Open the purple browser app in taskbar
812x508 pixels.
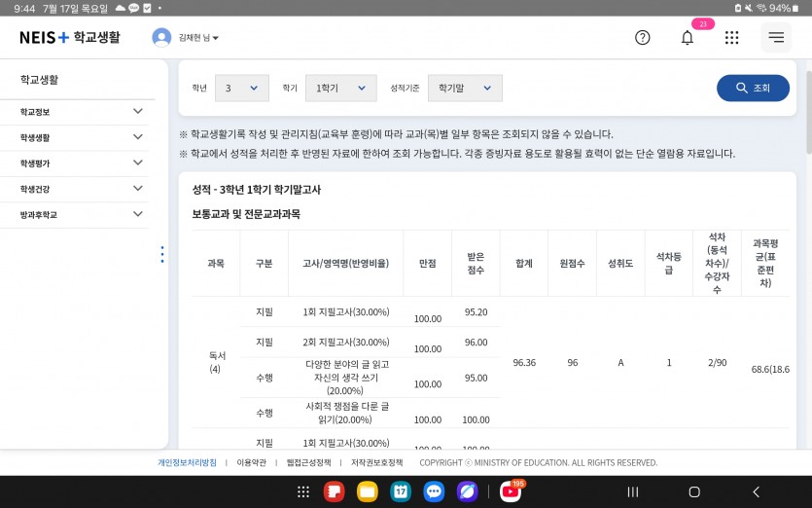pyautogui.click(x=467, y=491)
